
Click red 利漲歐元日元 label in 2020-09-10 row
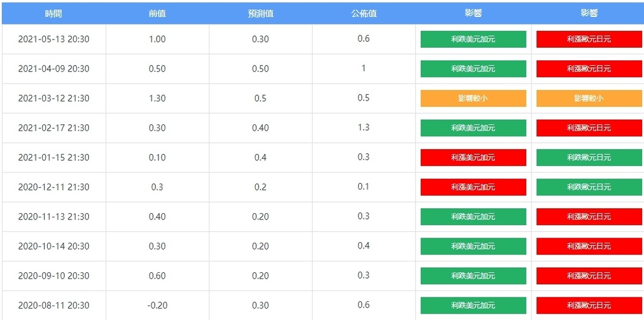tap(589, 275)
